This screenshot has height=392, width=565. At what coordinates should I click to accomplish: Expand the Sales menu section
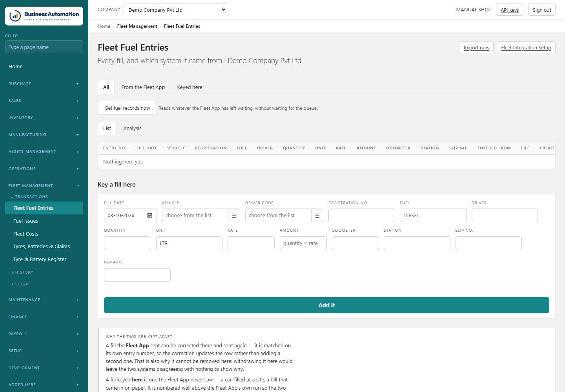tap(44, 101)
